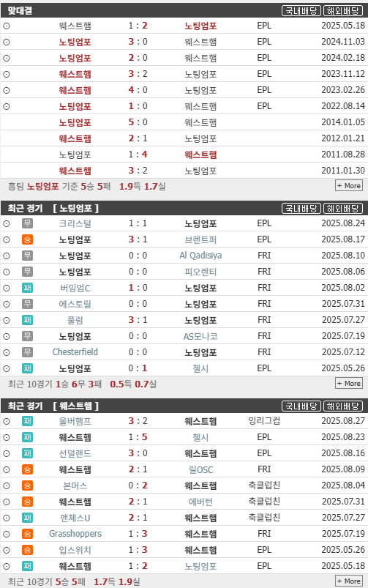Click 국내배당 button in 맞대결 header
This screenshot has height=588, width=368.
coord(301,11)
